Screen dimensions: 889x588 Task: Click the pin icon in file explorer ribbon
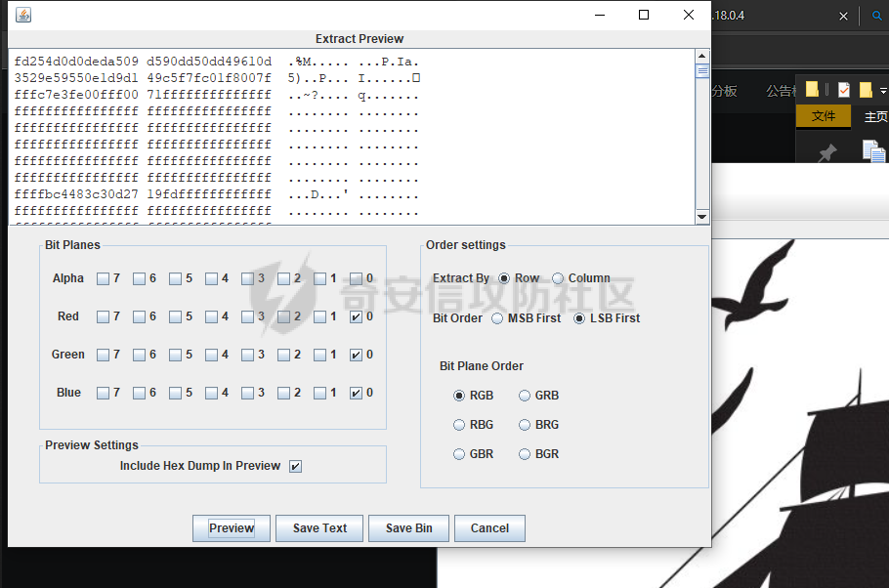coord(827,152)
